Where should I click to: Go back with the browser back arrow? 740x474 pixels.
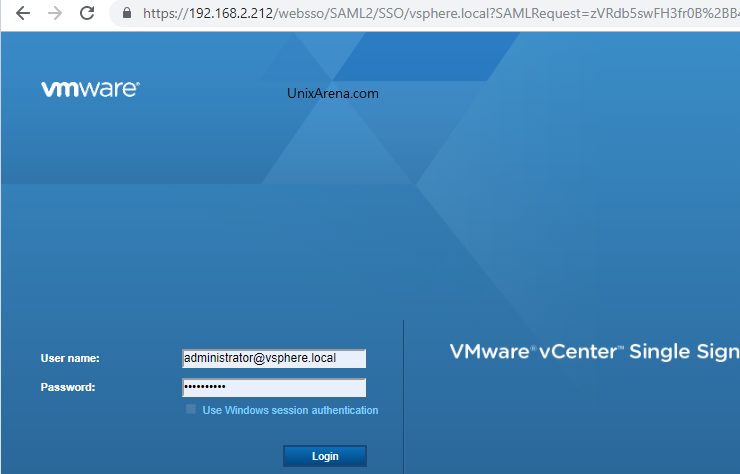point(23,13)
